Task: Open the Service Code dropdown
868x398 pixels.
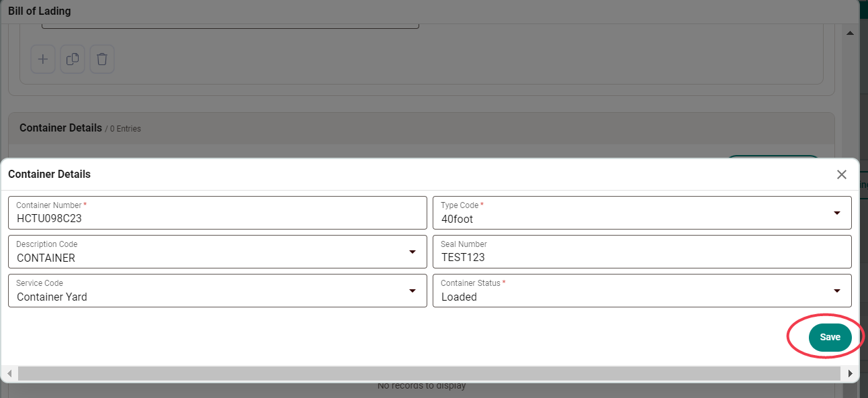Action: [413, 290]
